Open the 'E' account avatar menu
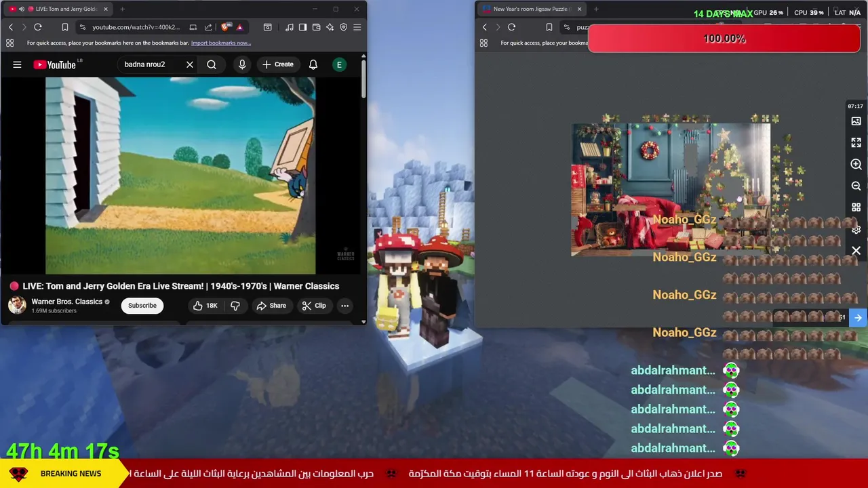The width and height of the screenshot is (868, 488). coord(339,64)
